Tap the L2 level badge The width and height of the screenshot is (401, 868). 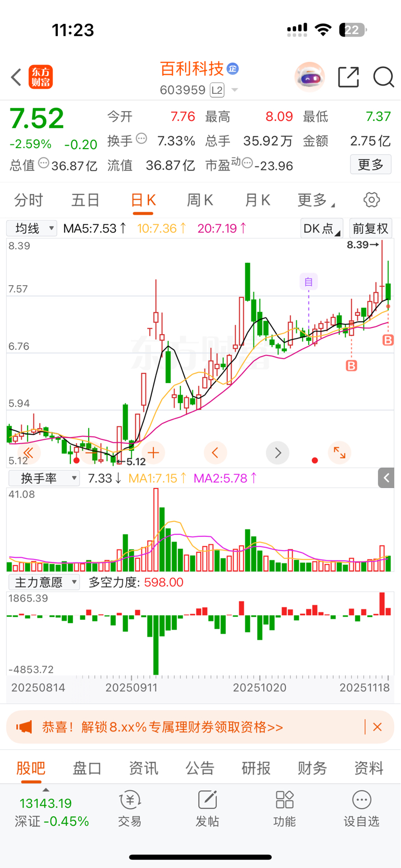(x=217, y=90)
